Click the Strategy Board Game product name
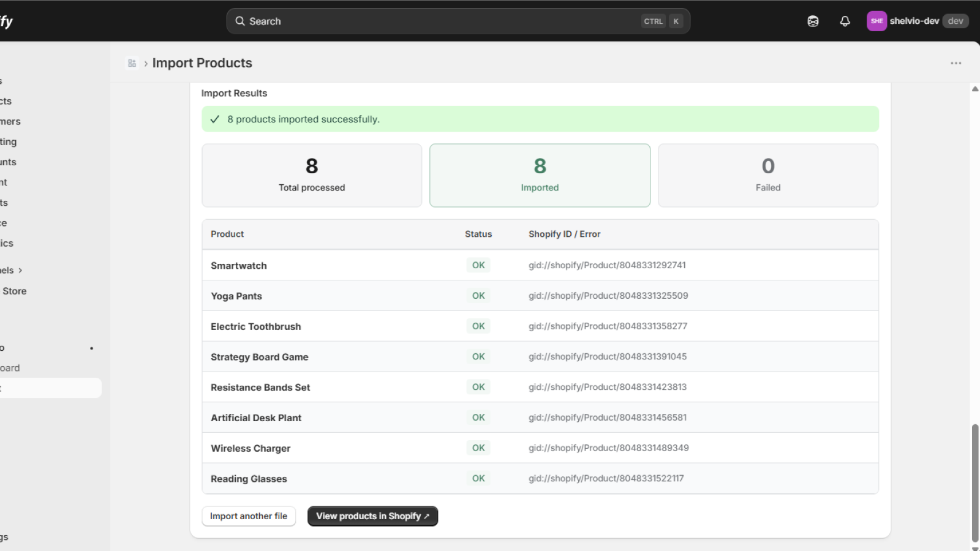Screen dimensions: 980x551 tap(260, 357)
